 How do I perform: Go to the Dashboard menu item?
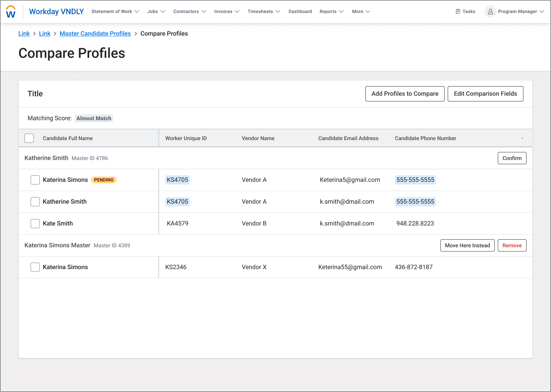(x=300, y=11)
